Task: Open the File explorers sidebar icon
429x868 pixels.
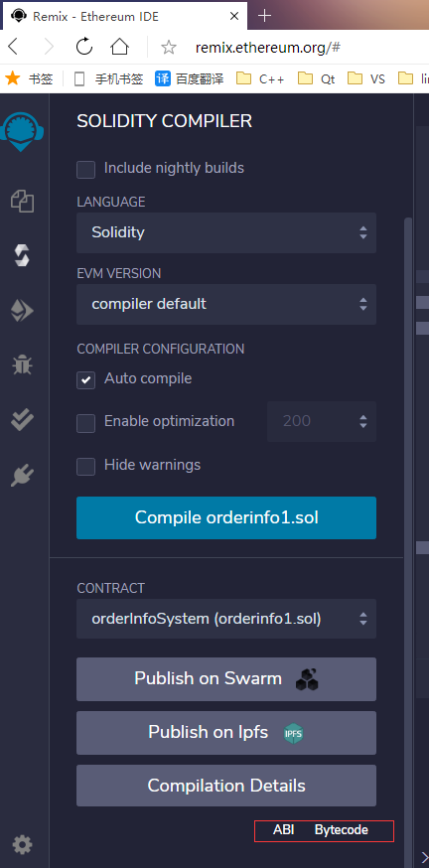Action: 23,202
